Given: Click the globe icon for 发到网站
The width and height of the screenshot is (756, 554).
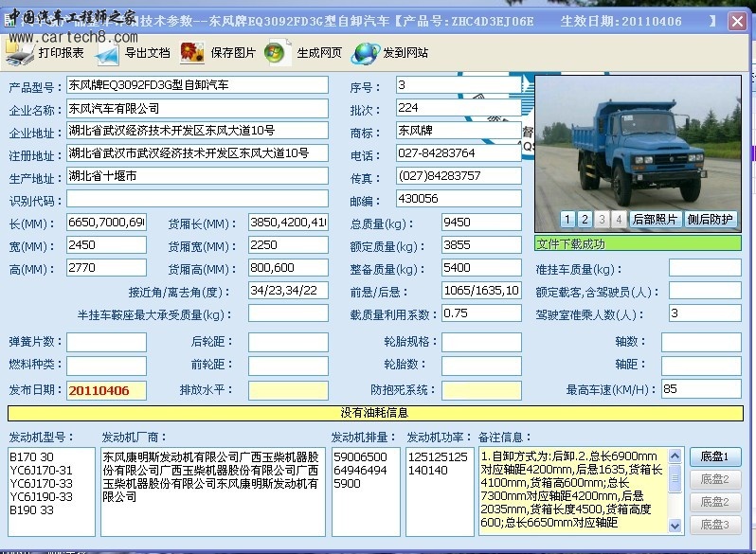Looking at the screenshot, I should (365, 53).
